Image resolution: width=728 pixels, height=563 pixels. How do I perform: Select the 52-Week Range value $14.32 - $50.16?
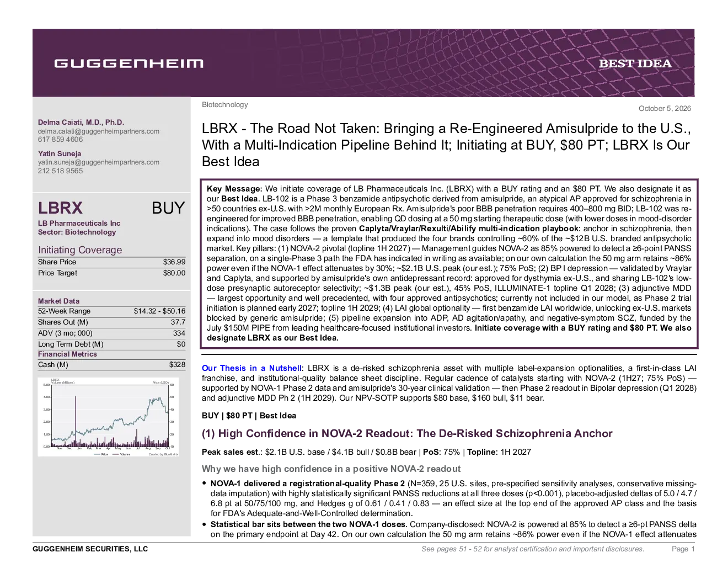point(159,311)
